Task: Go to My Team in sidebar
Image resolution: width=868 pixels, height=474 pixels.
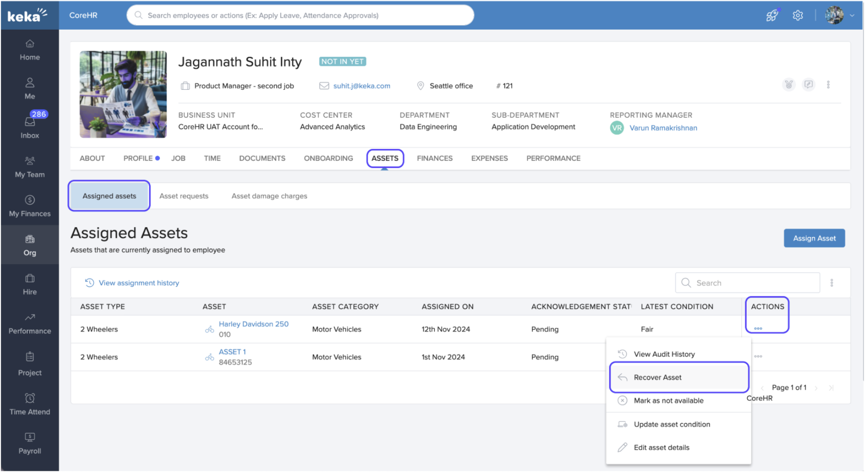Action: pyautogui.click(x=30, y=167)
